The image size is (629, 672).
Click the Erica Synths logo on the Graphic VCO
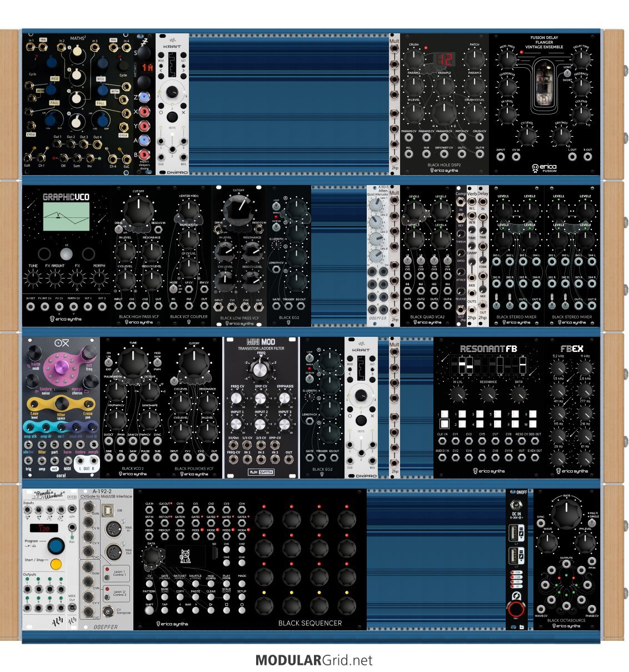pyautogui.click(x=66, y=319)
